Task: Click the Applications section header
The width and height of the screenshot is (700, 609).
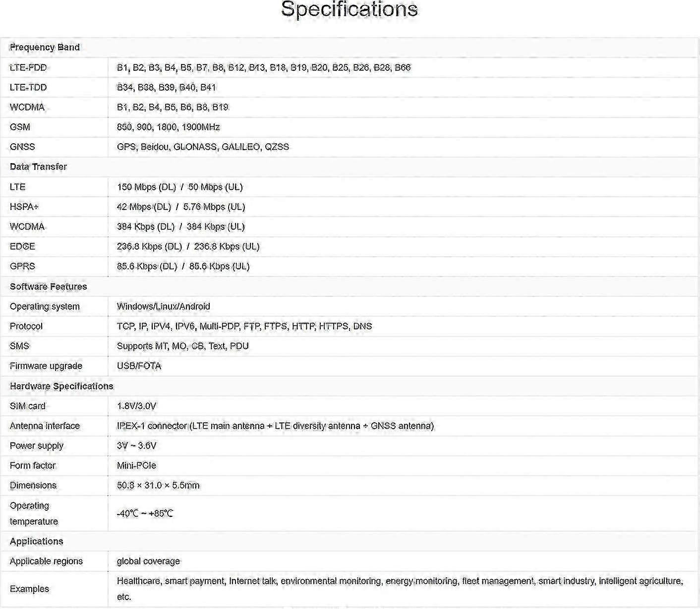Action: (37, 542)
